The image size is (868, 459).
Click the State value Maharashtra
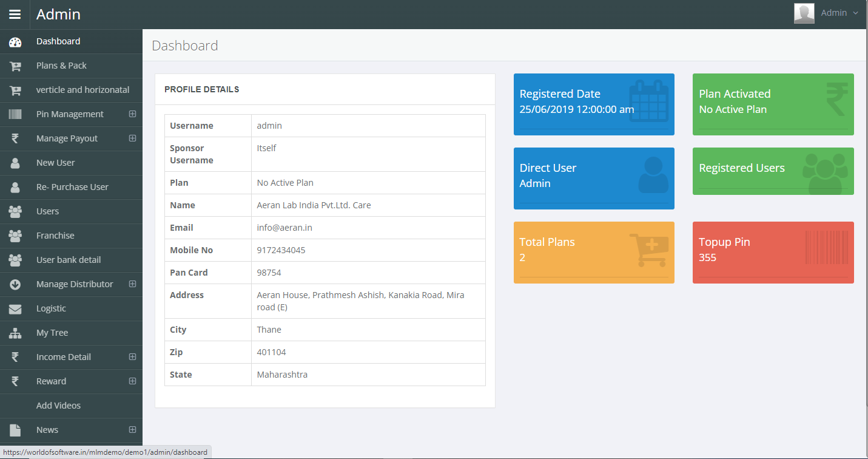point(282,375)
